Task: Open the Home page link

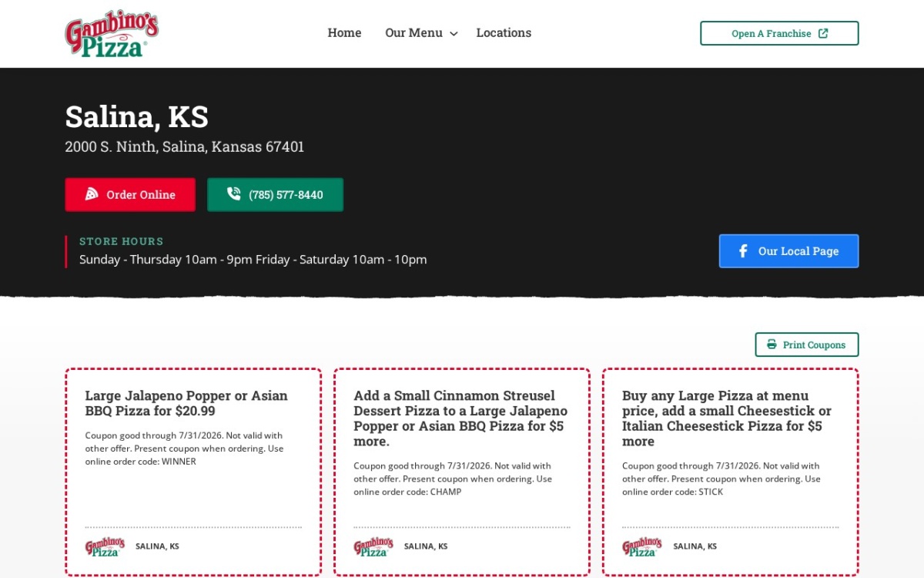Action: click(x=344, y=33)
